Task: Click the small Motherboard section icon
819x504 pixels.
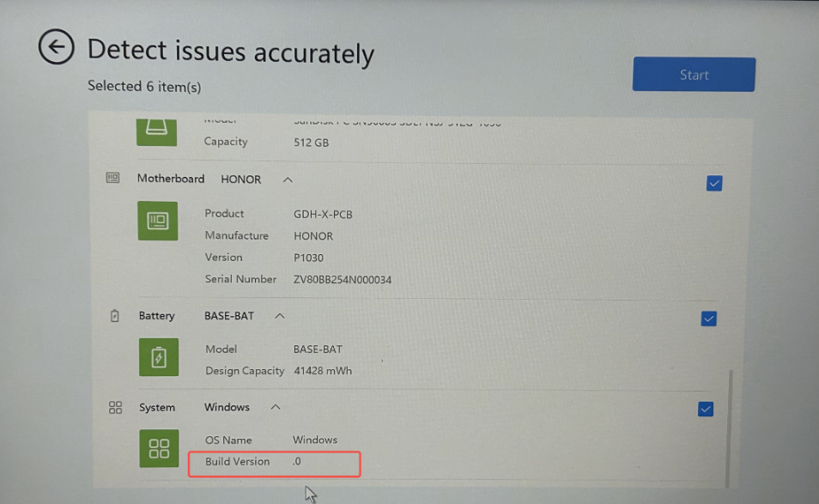Action: point(112,179)
